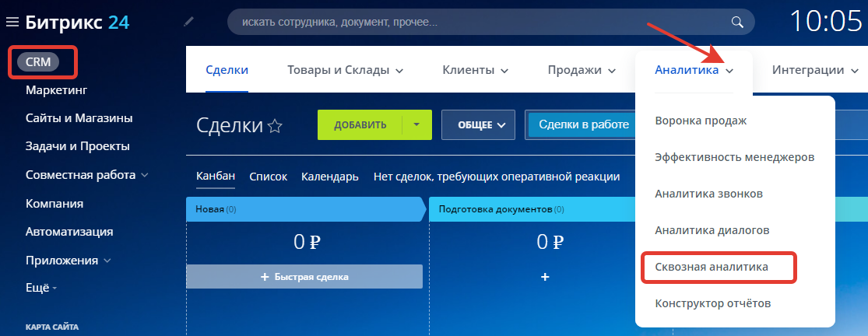Open Клиенты dropdown

(476, 70)
